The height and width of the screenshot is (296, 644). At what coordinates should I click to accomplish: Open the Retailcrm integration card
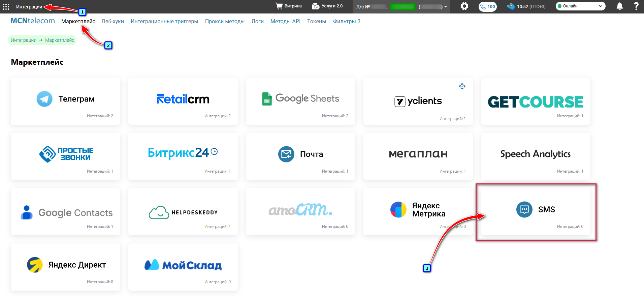[x=183, y=101]
